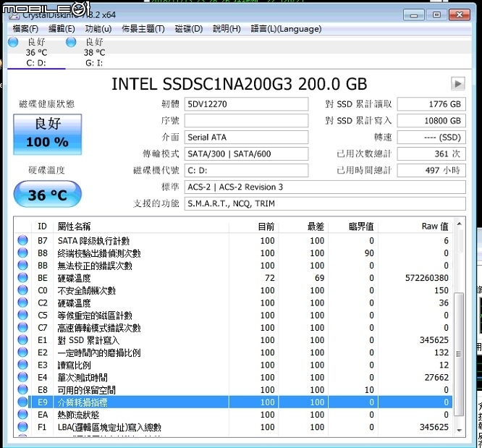Click the status orb in row E4

click(22, 377)
